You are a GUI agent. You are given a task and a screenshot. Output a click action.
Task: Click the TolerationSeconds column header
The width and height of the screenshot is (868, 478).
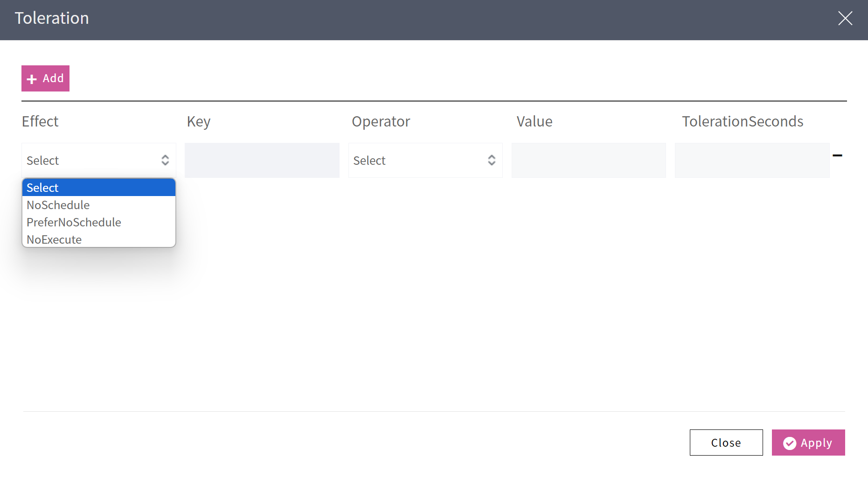coord(742,121)
